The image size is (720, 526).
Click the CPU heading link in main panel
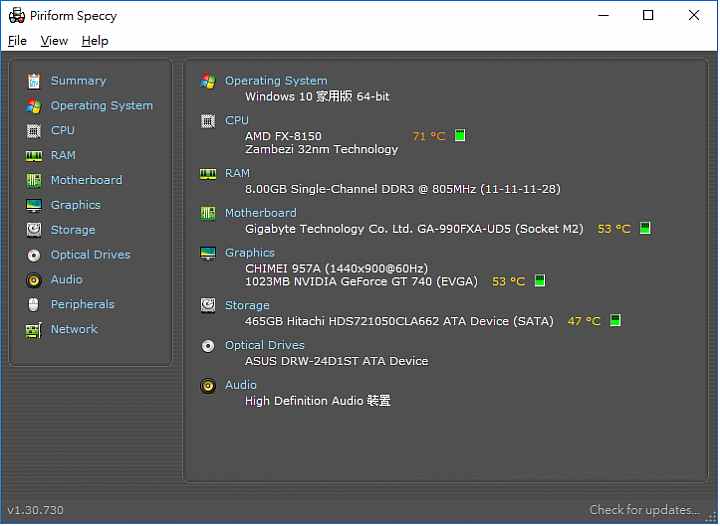pyautogui.click(x=237, y=120)
